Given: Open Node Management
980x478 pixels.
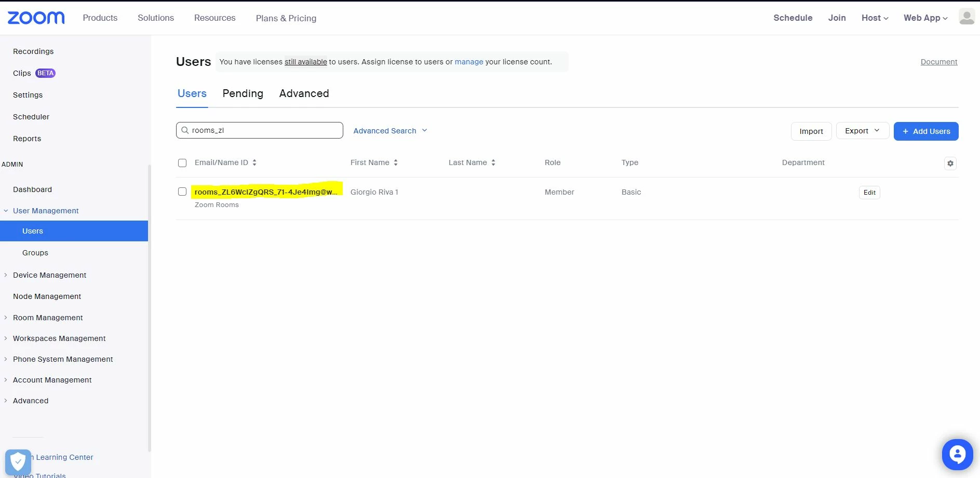Looking at the screenshot, I should tap(47, 296).
